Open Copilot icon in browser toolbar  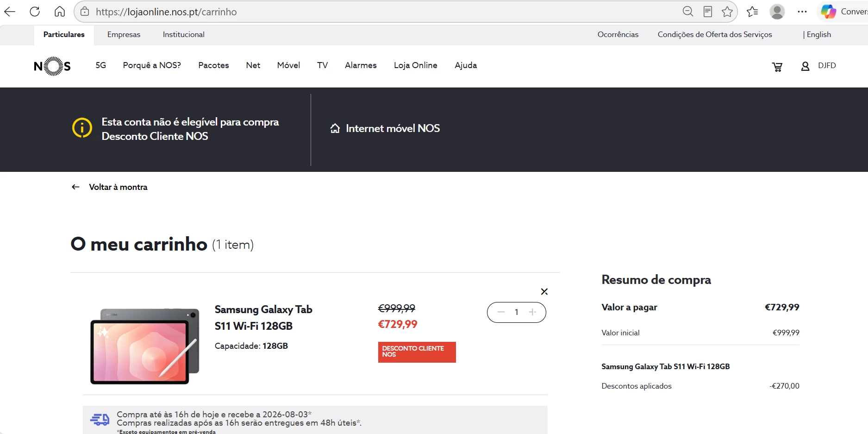click(x=828, y=12)
